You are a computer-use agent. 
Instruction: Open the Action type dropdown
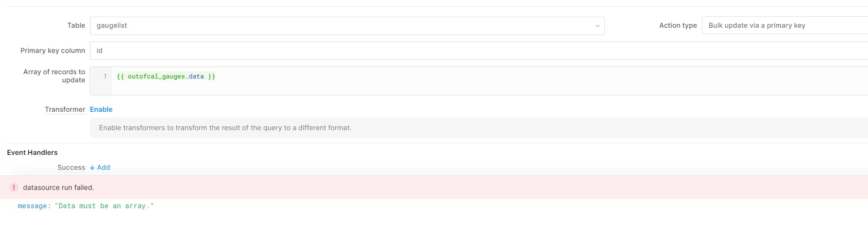[x=785, y=26]
